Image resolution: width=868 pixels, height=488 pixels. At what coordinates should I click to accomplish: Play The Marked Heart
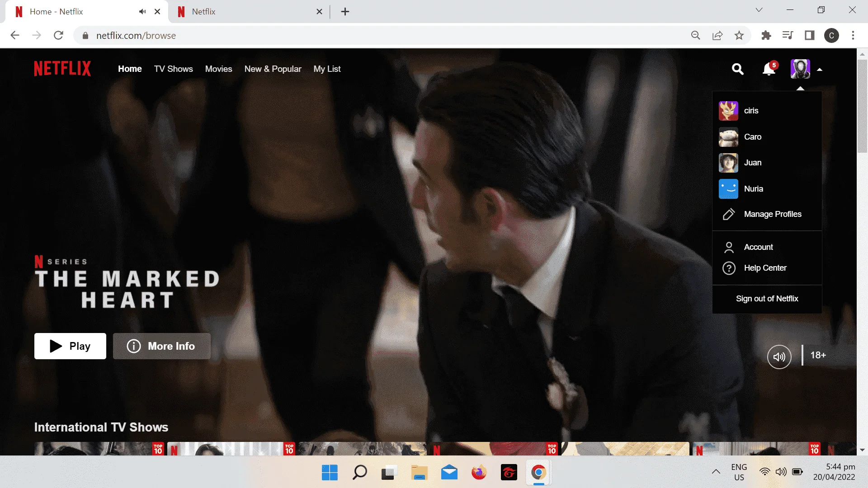point(70,346)
